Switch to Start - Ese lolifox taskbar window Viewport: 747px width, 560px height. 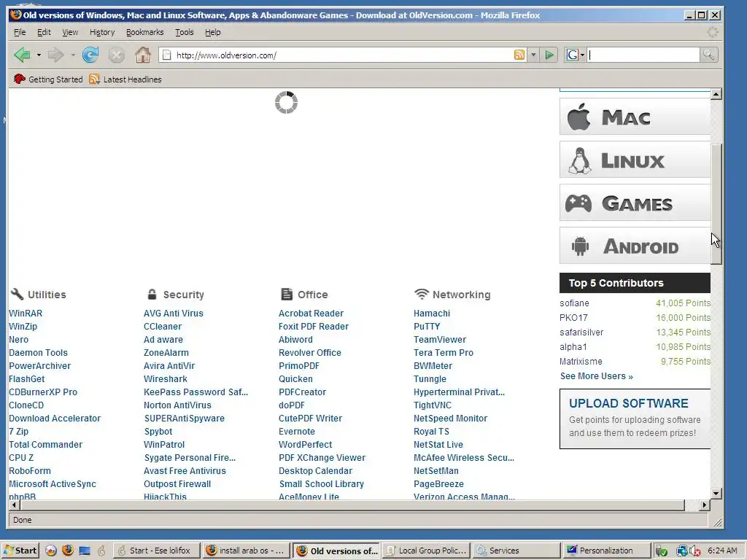pos(156,551)
